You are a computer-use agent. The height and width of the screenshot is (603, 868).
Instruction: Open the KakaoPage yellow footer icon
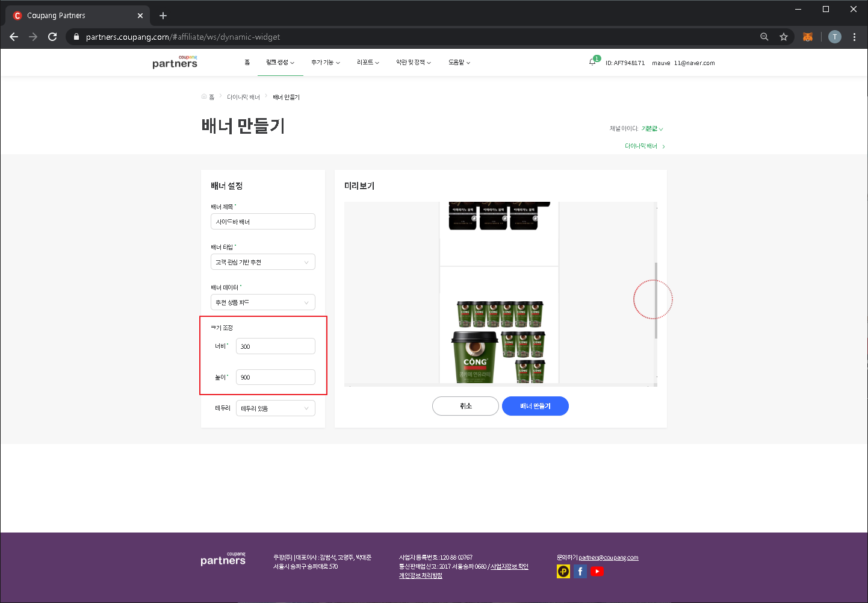563,571
